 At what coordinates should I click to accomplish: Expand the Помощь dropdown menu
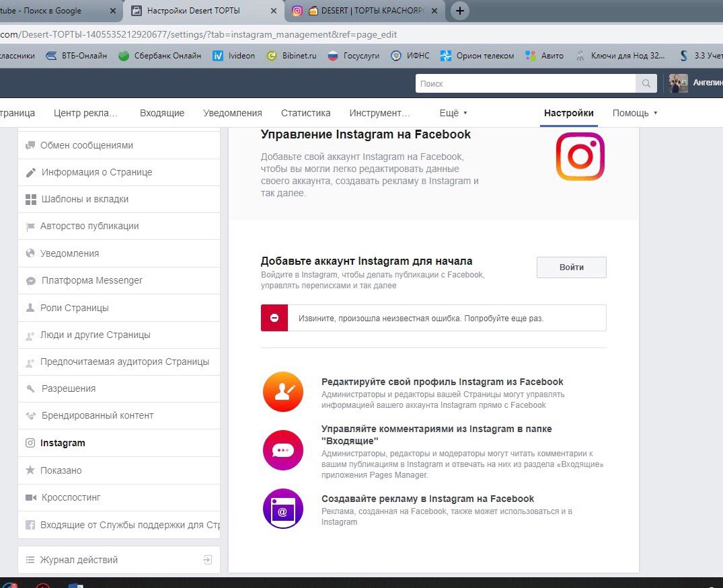634,113
